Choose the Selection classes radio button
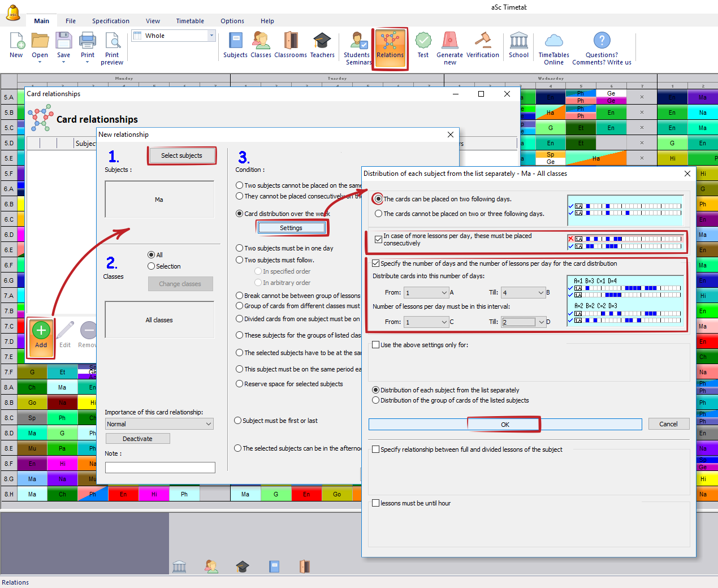Screen dimensions: 718x588 coord(152,266)
